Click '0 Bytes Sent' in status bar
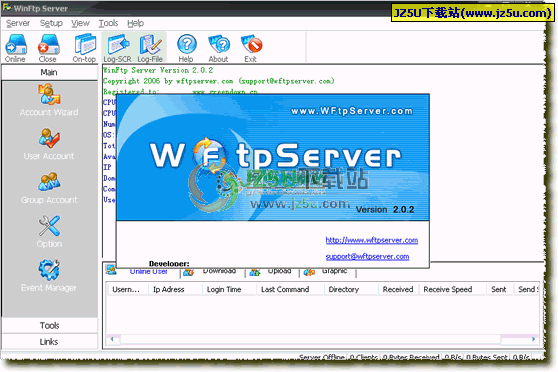558x372 pixels. coord(487,356)
